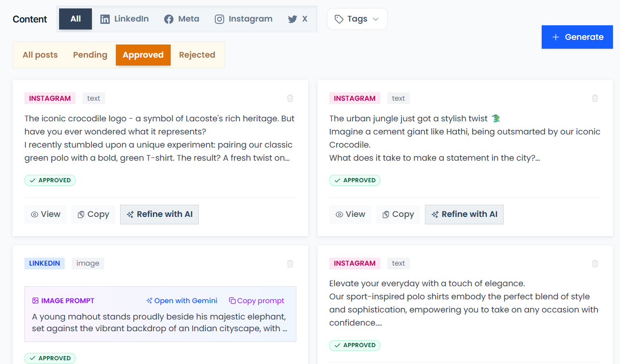The height and width of the screenshot is (364, 620).
Task: Click INSTAGRAM badge on urban jungle post
Action: tap(355, 98)
